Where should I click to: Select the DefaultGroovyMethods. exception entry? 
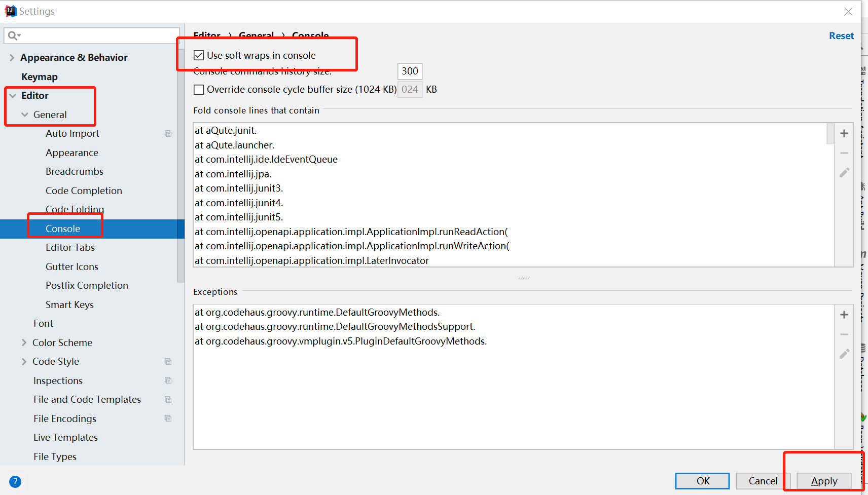[x=317, y=313]
